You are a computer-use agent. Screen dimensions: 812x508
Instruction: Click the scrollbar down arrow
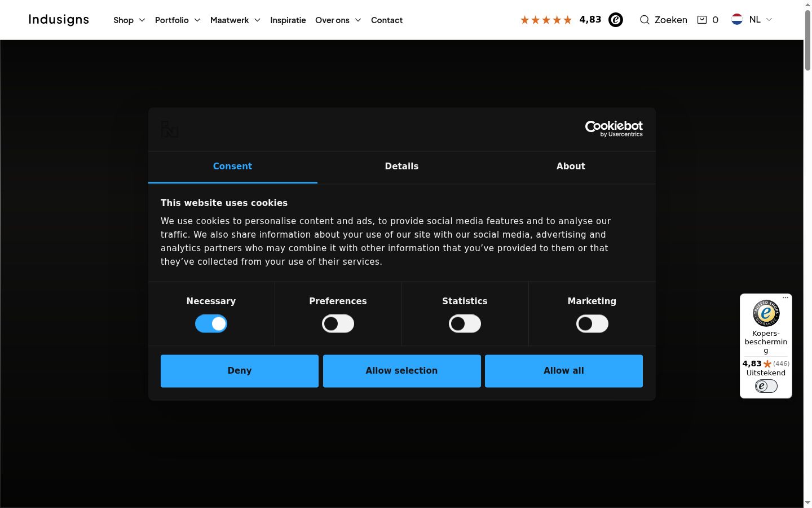click(x=807, y=503)
